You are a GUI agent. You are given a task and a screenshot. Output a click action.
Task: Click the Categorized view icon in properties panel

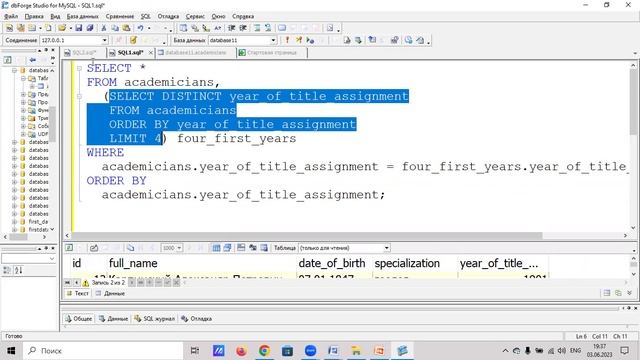tap(7, 270)
